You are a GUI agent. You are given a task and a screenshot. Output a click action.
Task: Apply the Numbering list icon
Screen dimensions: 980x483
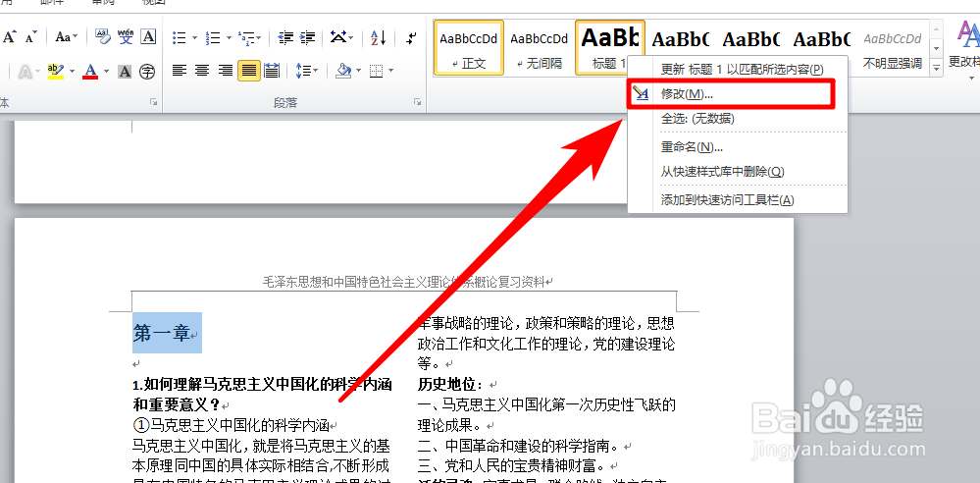213,38
